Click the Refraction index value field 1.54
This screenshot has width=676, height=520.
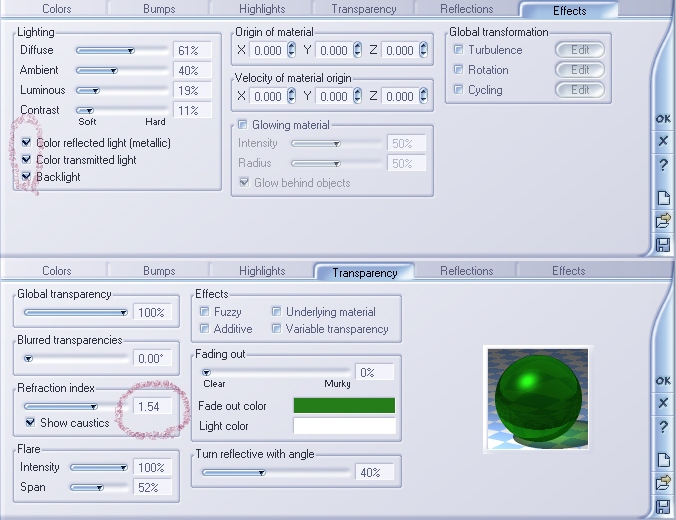click(x=153, y=406)
